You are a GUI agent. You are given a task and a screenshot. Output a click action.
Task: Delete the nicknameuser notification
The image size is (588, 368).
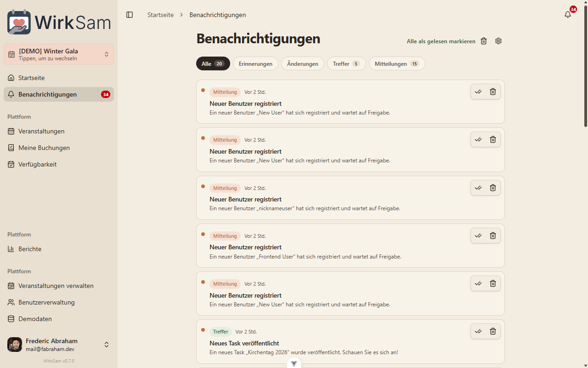493,188
